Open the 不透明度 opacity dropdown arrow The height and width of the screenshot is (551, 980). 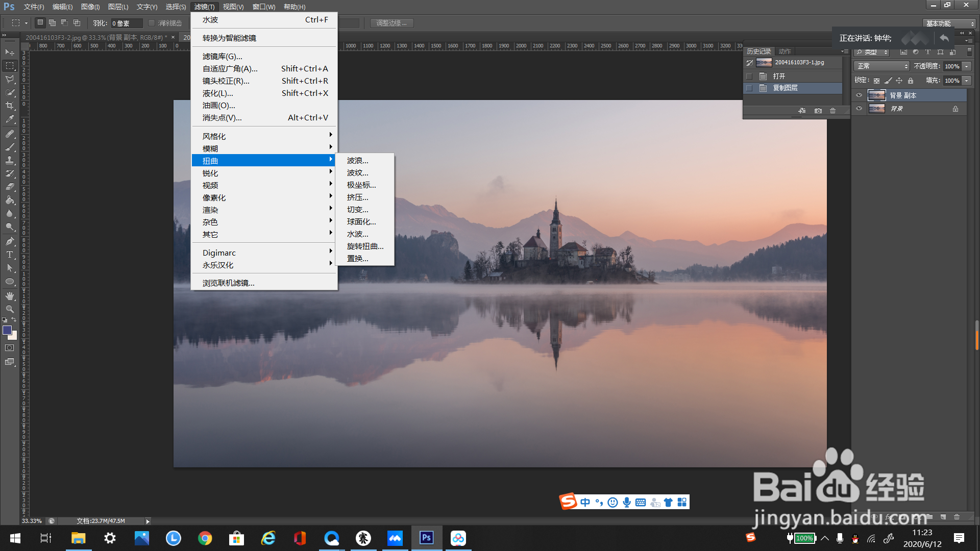966,66
